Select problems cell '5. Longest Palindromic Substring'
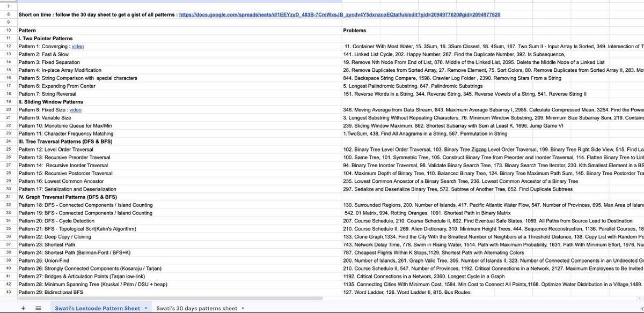The height and width of the screenshot is (313, 644). coord(493,86)
